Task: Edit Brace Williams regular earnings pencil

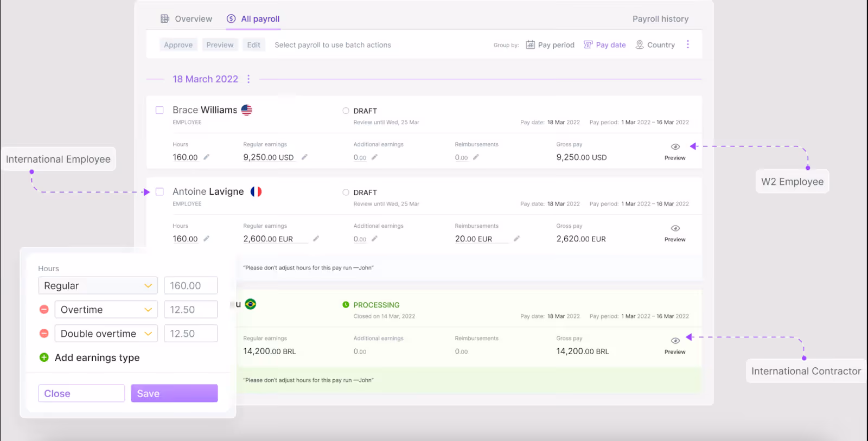Action: (304, 157)
